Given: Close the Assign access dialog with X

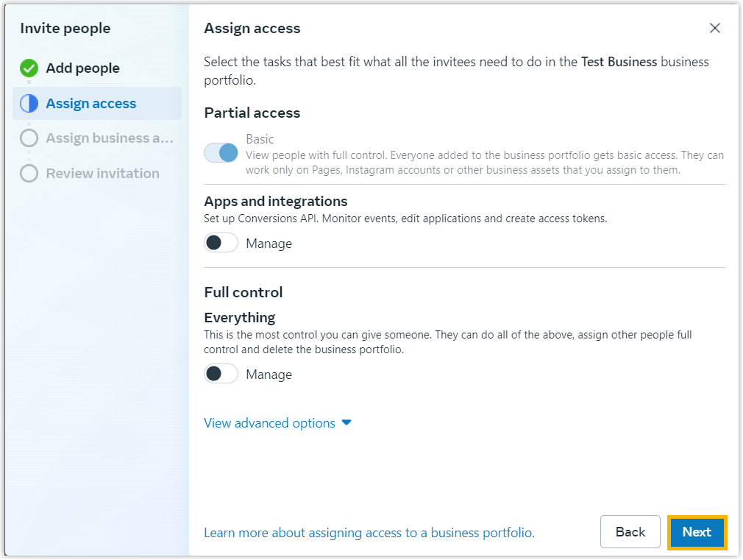Looking at the screenshot, I should (714, 29).
